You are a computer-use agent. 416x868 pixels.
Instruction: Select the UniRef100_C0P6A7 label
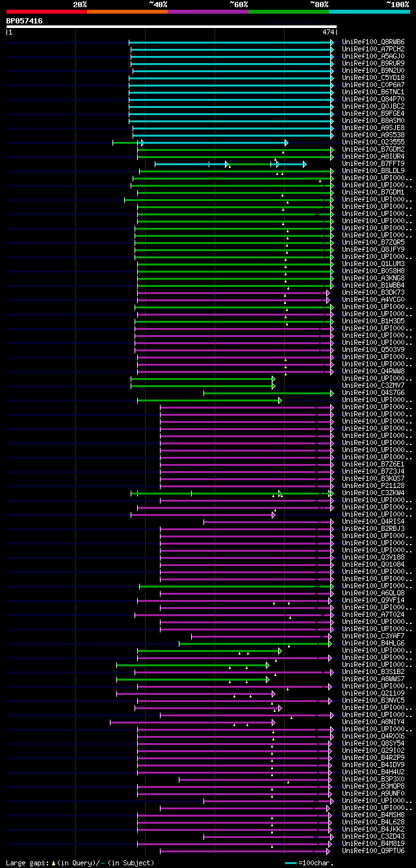[373, 85]
